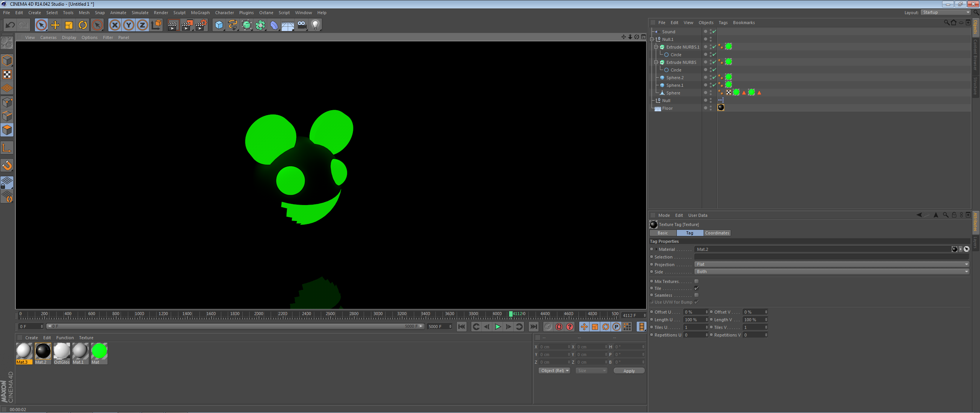Add a Cube primitive object

(x=219, y=25)
